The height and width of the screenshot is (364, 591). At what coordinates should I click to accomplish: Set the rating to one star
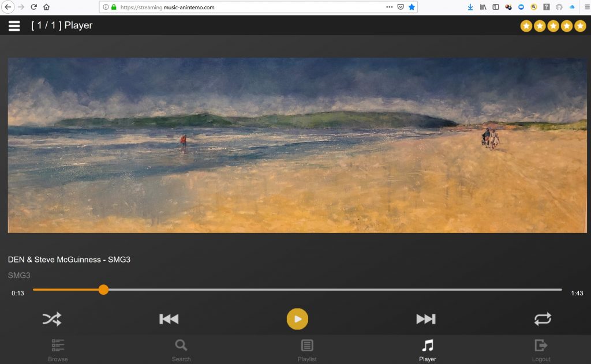tap(526, 26)
